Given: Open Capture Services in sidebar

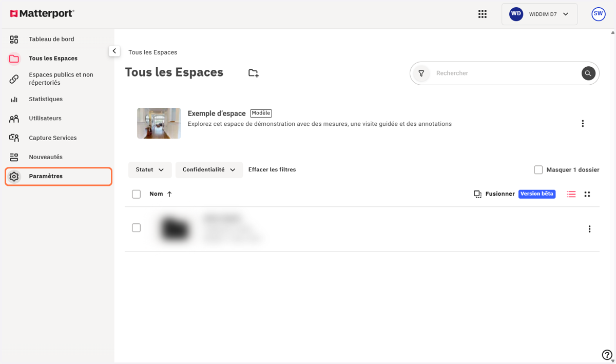Looking at the screenshot, I should click(x=53, y=138).
